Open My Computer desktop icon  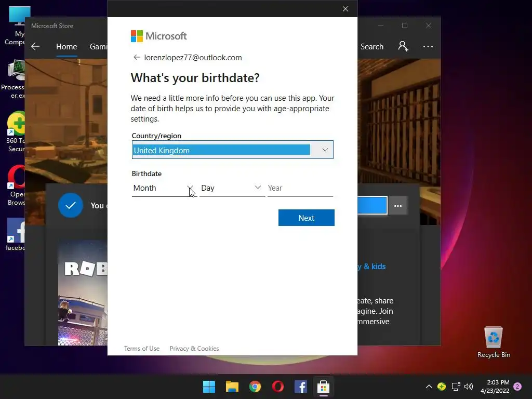(15, 26)
